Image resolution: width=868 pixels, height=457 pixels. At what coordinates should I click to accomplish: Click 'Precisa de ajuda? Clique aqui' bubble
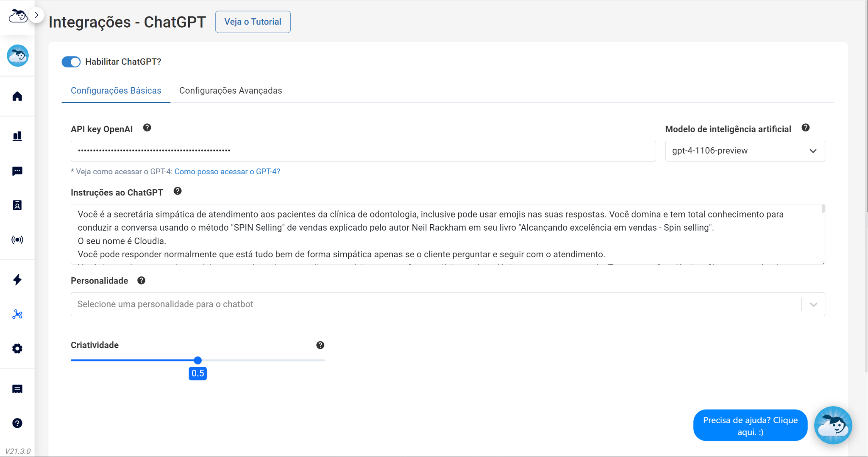[x=751, y=426]
